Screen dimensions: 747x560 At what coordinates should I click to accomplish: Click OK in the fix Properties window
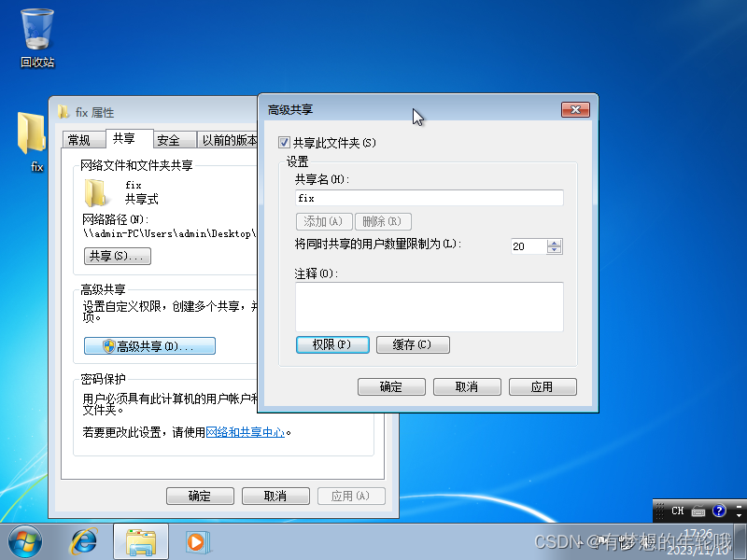(200, 496)
